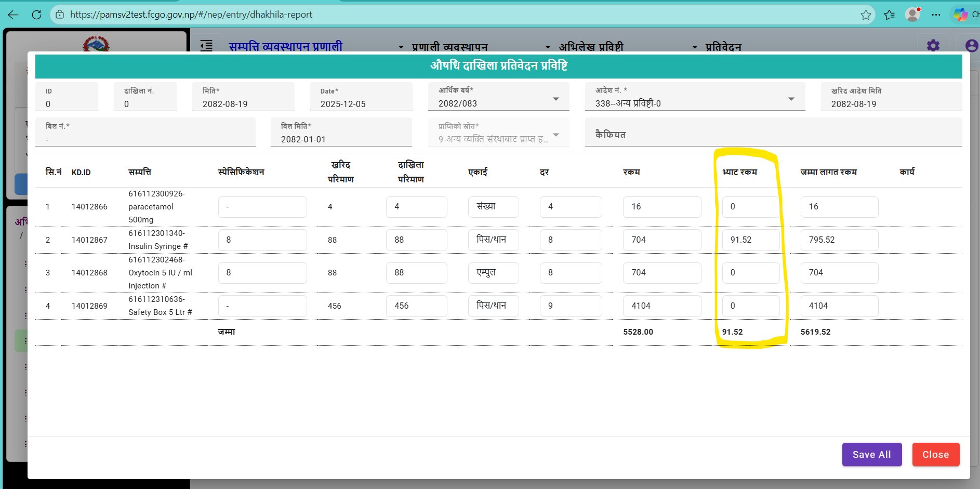Open the Copilot icon in the browser toolbar
The width and height of the screenshot is (980, 489).
[960, 15]
